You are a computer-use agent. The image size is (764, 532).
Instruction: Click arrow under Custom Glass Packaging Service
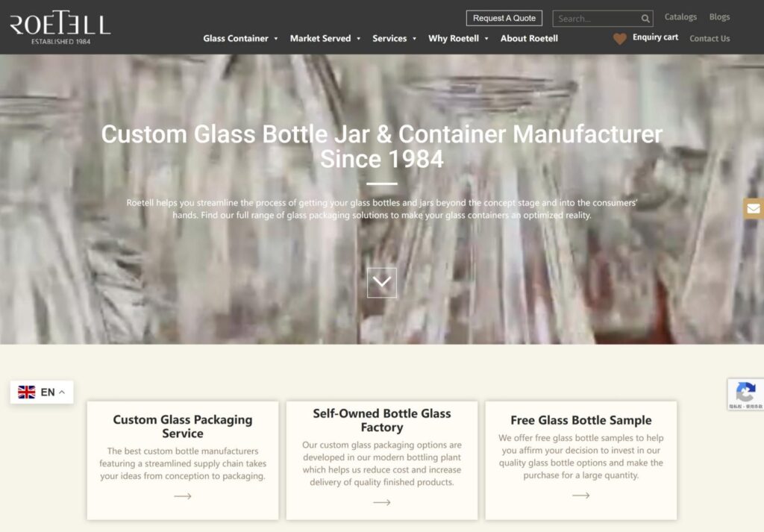pos(183,496)
